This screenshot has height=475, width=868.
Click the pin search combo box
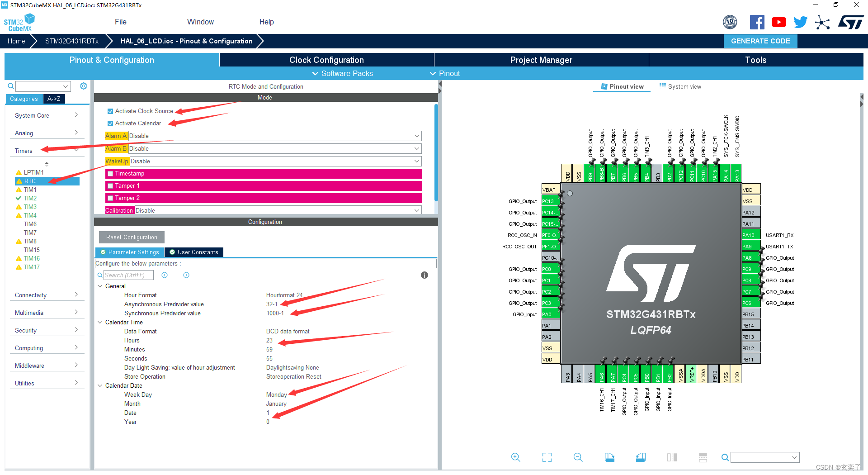coord(765,457)
